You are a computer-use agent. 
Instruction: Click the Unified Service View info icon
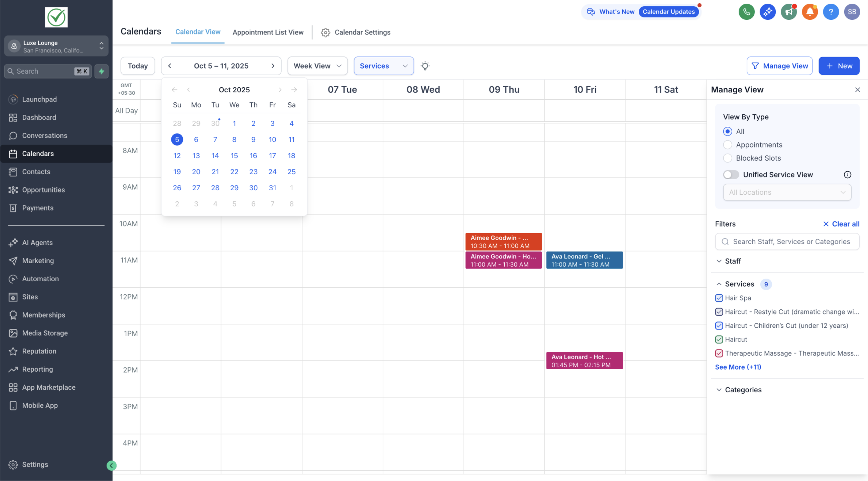(847, 175)
